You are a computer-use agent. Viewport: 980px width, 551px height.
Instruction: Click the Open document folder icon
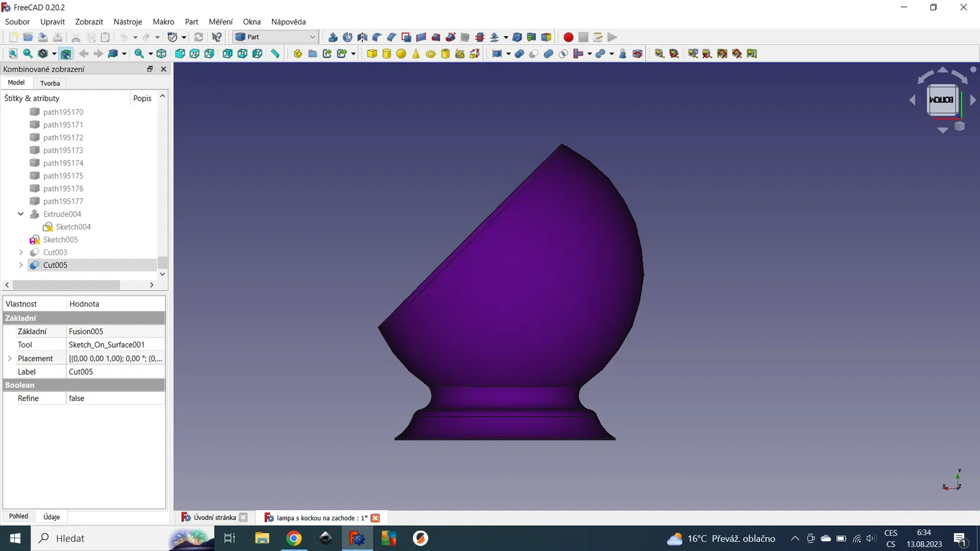28,37
